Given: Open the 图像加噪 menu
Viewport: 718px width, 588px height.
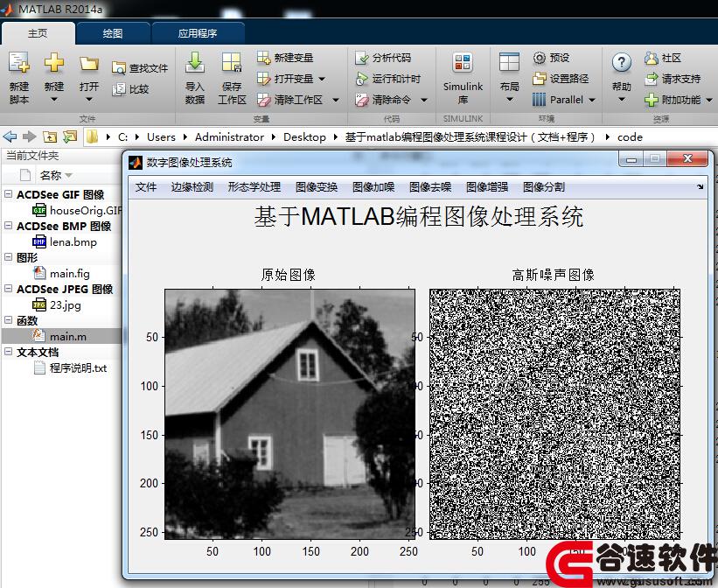Looking at the screenshot, I should point(373,187).
